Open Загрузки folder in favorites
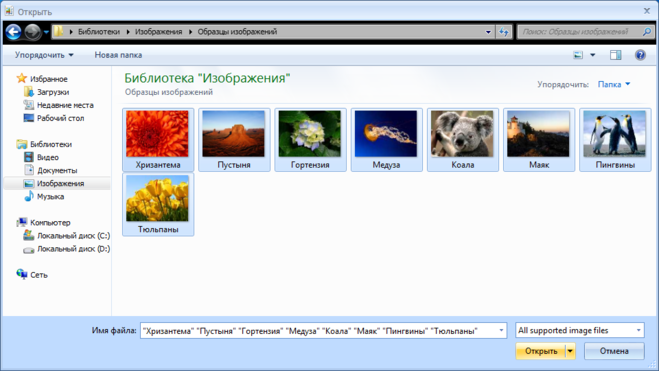The image size is (659, 371). [53, 92]
